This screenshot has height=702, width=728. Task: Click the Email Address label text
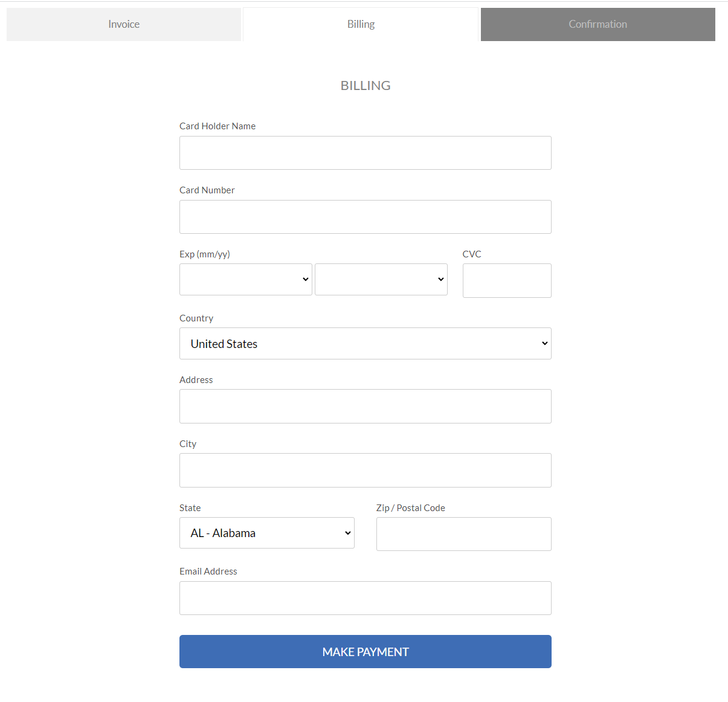click(208, 572)
